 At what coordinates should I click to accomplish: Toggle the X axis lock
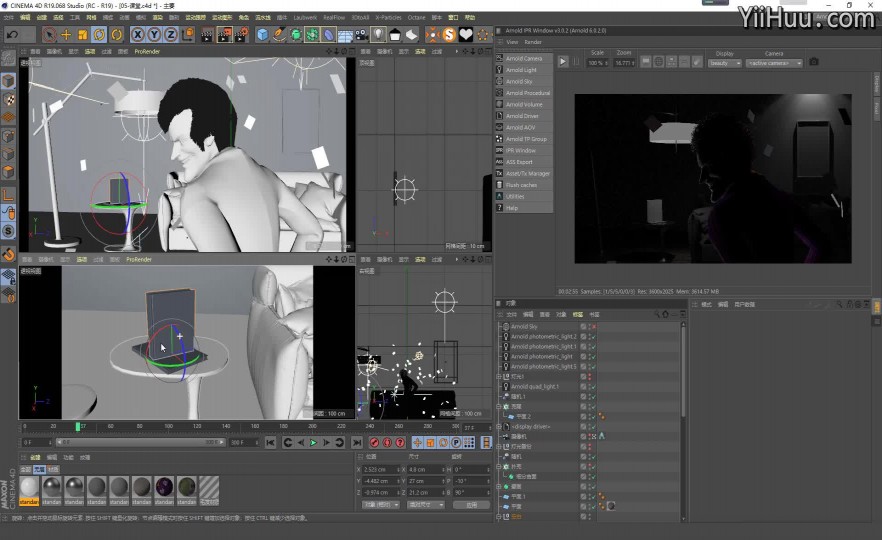137,35
